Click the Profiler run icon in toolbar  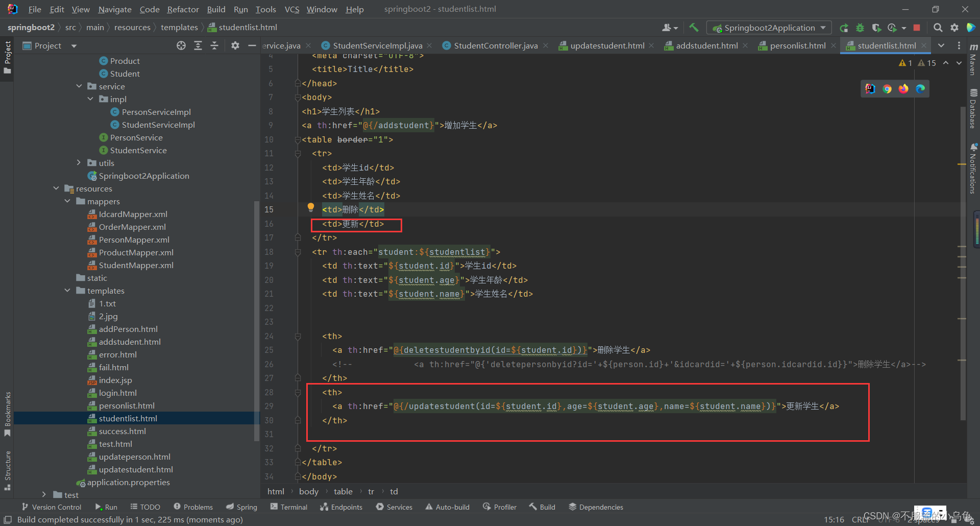(x=892, y=28)
